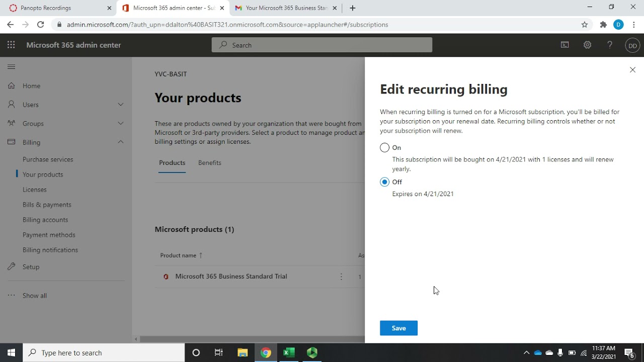Sort by the Product name column header
The height and width of the screenshot is (362, 644).
181,255
